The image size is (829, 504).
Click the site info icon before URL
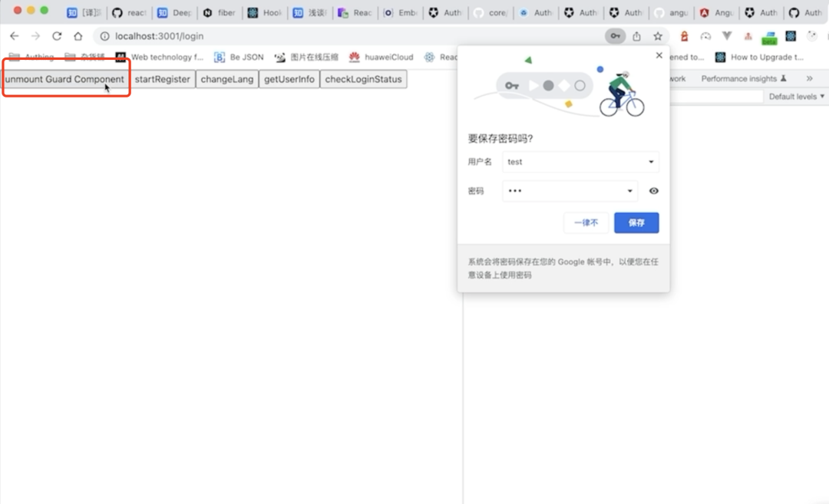click(x=104, y=36)
